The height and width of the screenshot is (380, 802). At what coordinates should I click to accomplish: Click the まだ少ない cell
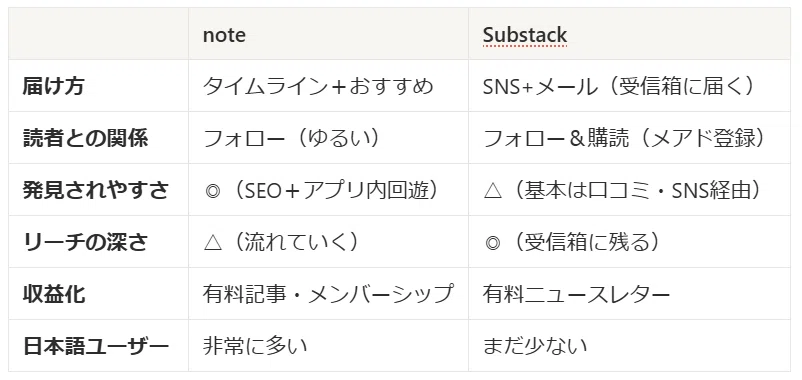629,346
